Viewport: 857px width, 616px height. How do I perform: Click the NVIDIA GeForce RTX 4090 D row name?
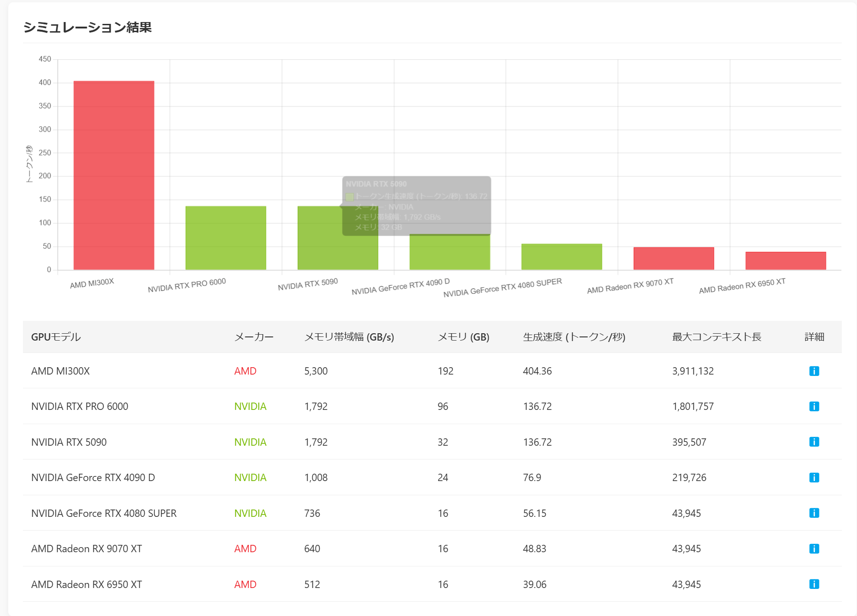(x=93, y=477)
